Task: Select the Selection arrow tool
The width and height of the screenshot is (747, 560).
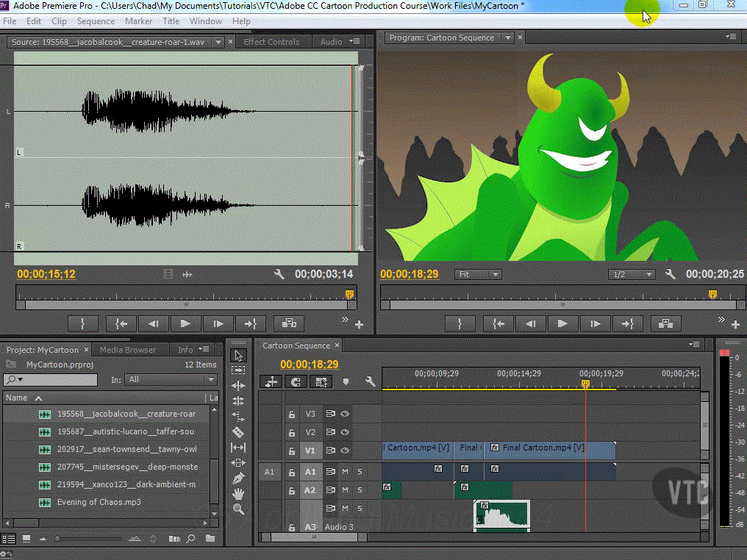Action: (x=238, y=355)
